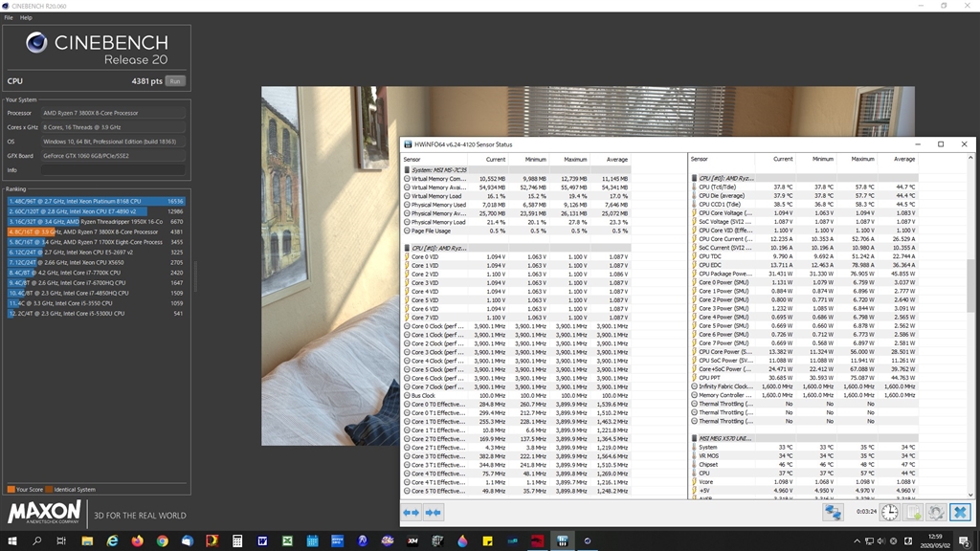The width and height of the screenshot is (980, 551).
Task: Click the HWiNFO right panel vertical scrollbar
Action: tap(971, 287)
